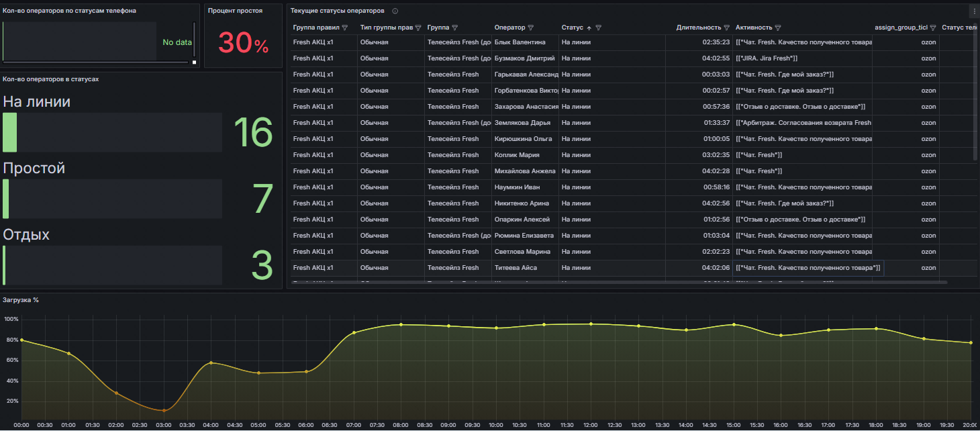Sort table by Группа правил header

pos(316,28)
